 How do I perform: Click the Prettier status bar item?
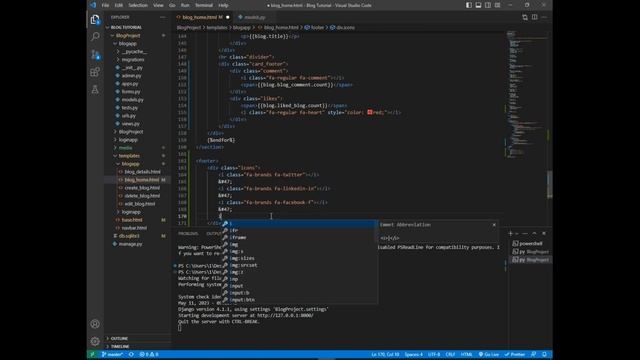tap(515, 354)
